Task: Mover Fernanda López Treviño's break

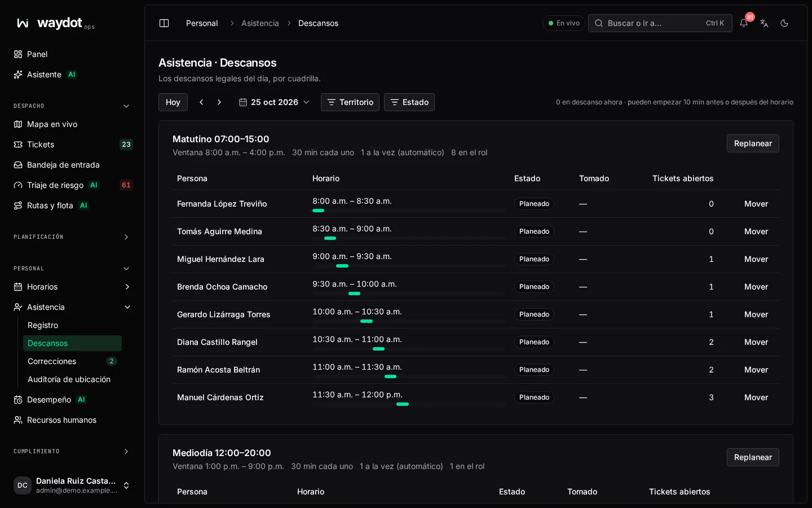Action: [756, 204]
